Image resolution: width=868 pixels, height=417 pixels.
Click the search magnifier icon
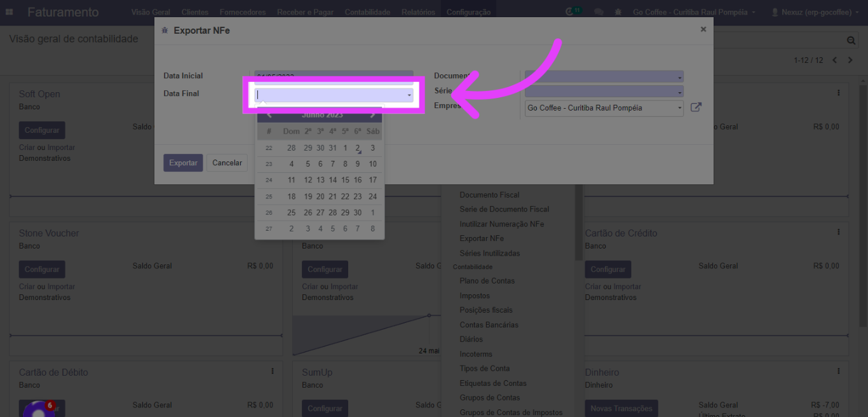(x=851, y=40)
